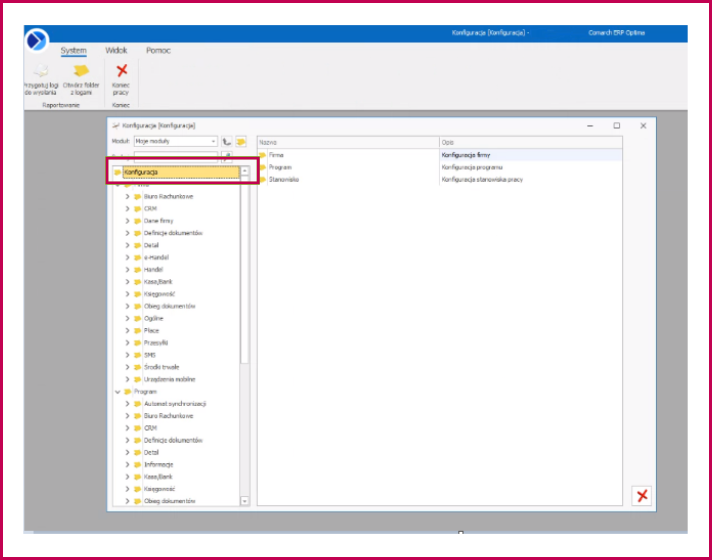Screen dimensions: 712x560
Task: Click the arrow icon next to the Moduł dropdown
Action: [227, 142]
